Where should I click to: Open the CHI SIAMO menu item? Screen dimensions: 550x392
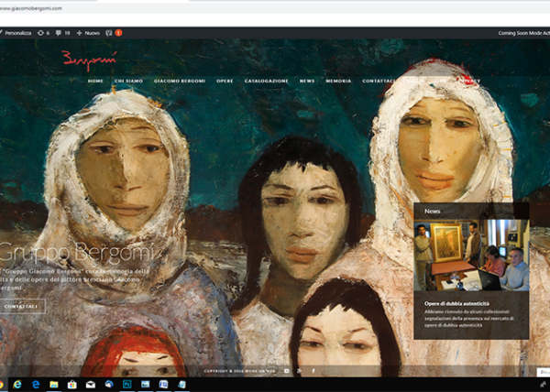coord(128,81)
